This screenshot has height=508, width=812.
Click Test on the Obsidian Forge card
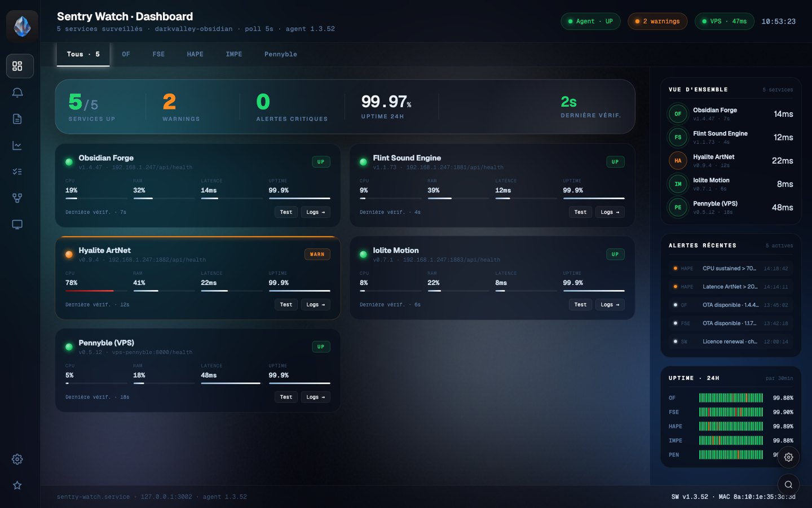click(x=286, y=212)
